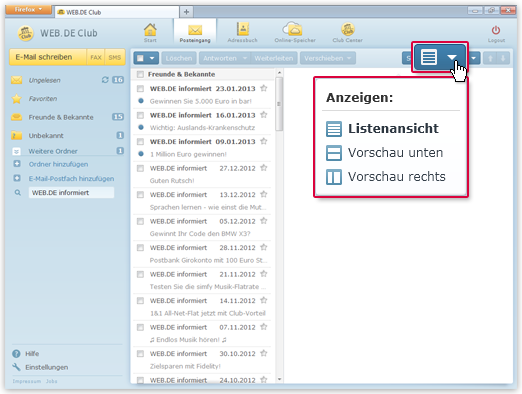
Task: Star the 14.11.2012 email
Action: click(264, 300)
